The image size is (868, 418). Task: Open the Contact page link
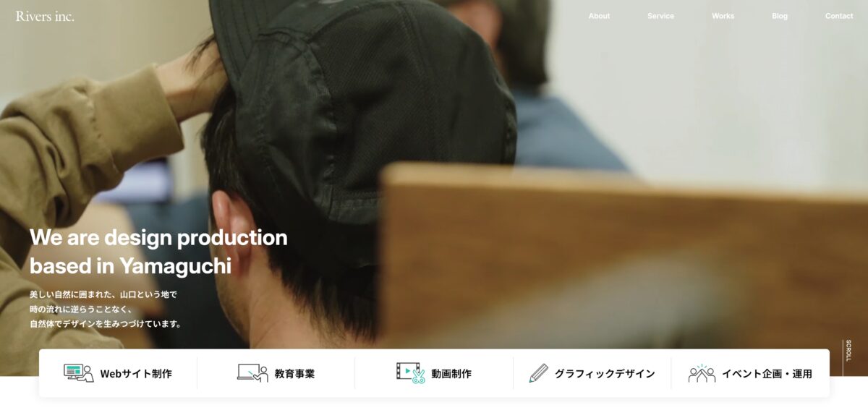(839, 16)
